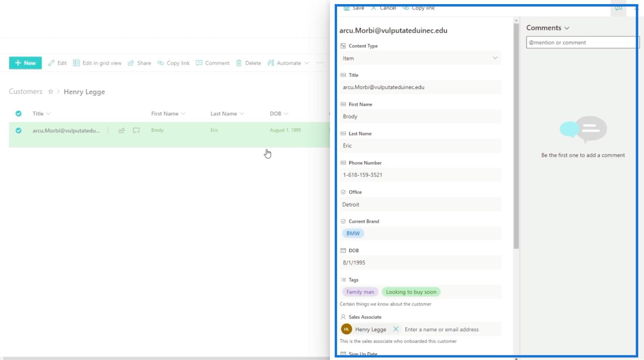The height and width of the screenshot is (360, 644).
Task: Click the form panel vertical scrollbar
Action: pyautogui.click(x=516, y=136)
